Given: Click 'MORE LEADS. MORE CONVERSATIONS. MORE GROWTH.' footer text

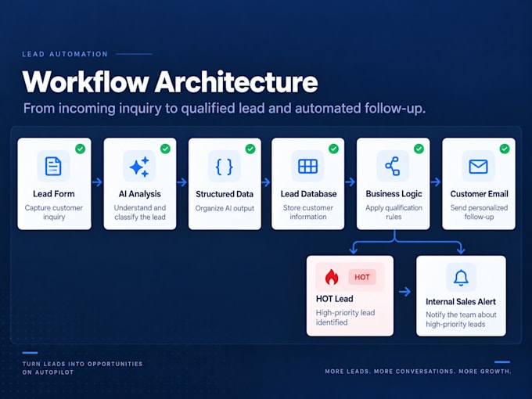Looking at the screenshot, I should [x=418, y=372].
